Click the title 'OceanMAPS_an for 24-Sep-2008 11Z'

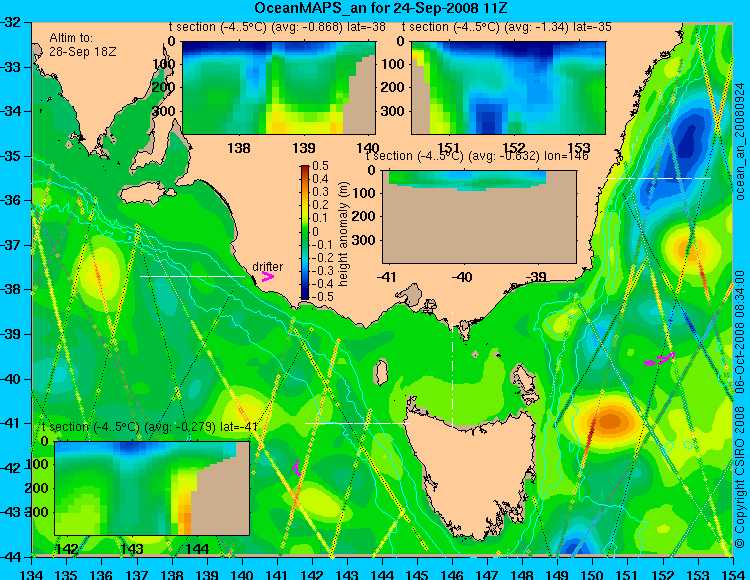pos(381,8)
